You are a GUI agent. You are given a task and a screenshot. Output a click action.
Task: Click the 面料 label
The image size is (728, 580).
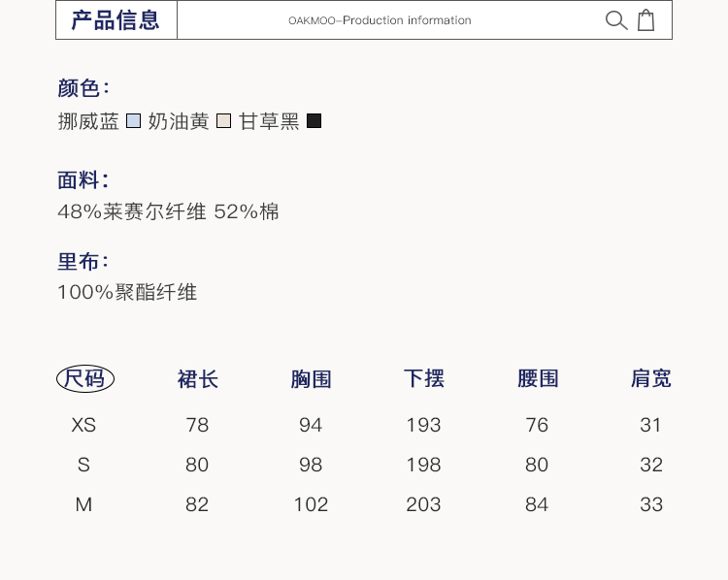click(x=83, y=180)
